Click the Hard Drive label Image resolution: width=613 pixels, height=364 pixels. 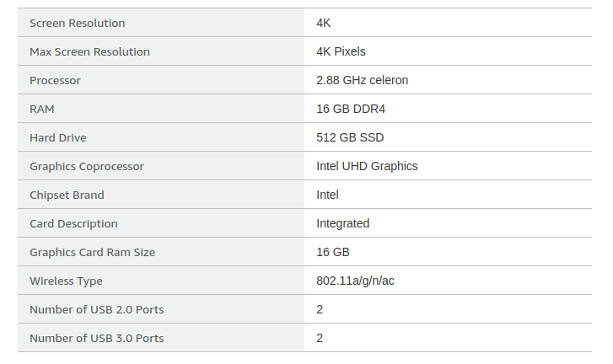58,137
